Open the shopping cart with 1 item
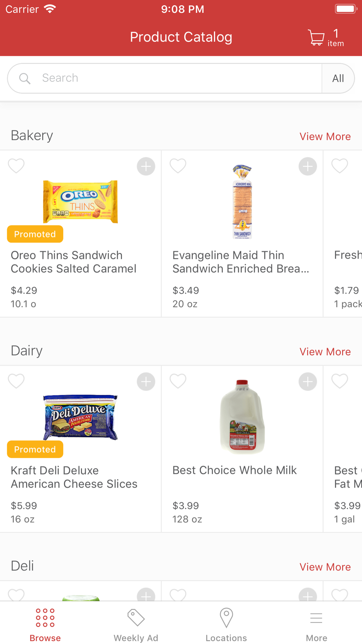This screenshot has width=362, height=644. [325, 38]
